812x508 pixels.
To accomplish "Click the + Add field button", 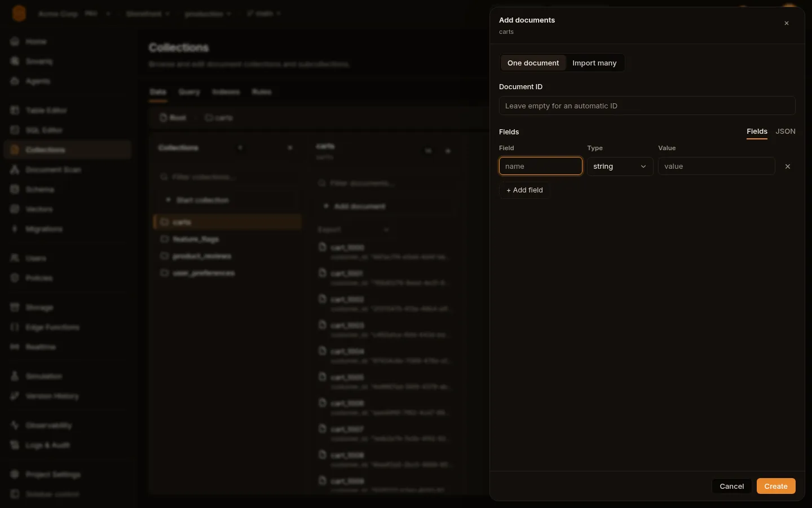I will coord(524,190).
